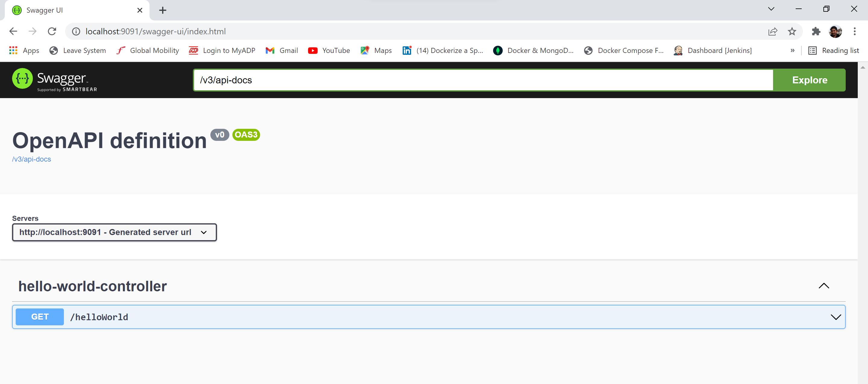
Task: Click the Explore button
Action: [809, 80]
